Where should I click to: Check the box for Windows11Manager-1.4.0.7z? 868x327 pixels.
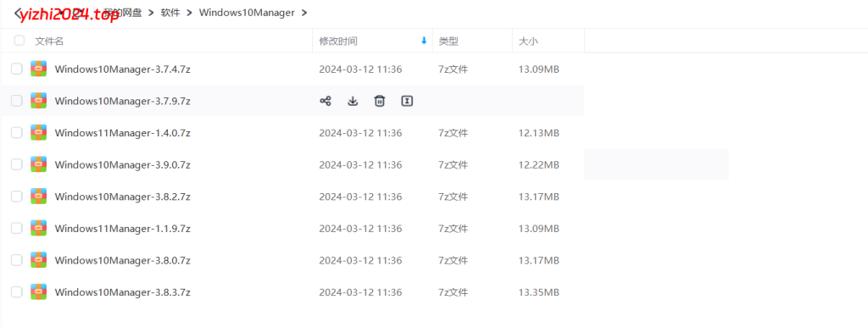(17, 132)
